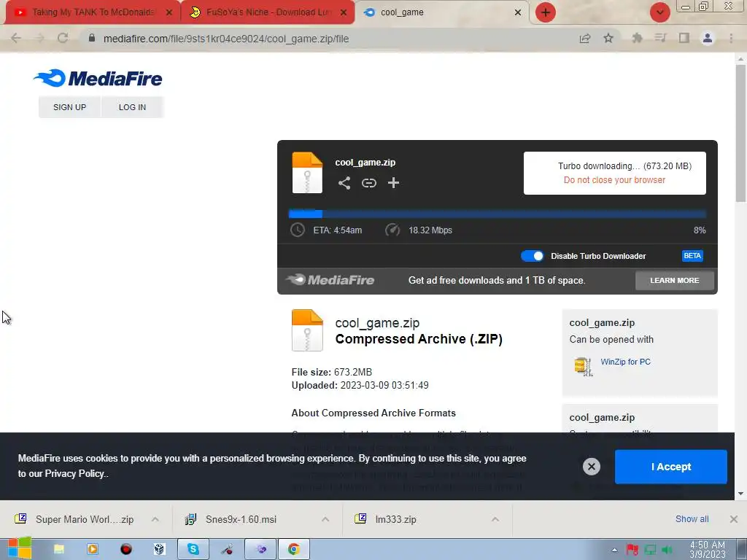Screen dimensions: 747x560
Task: Expand Snes9x-1.60.msi download options
Action: (x=325, y=519)
